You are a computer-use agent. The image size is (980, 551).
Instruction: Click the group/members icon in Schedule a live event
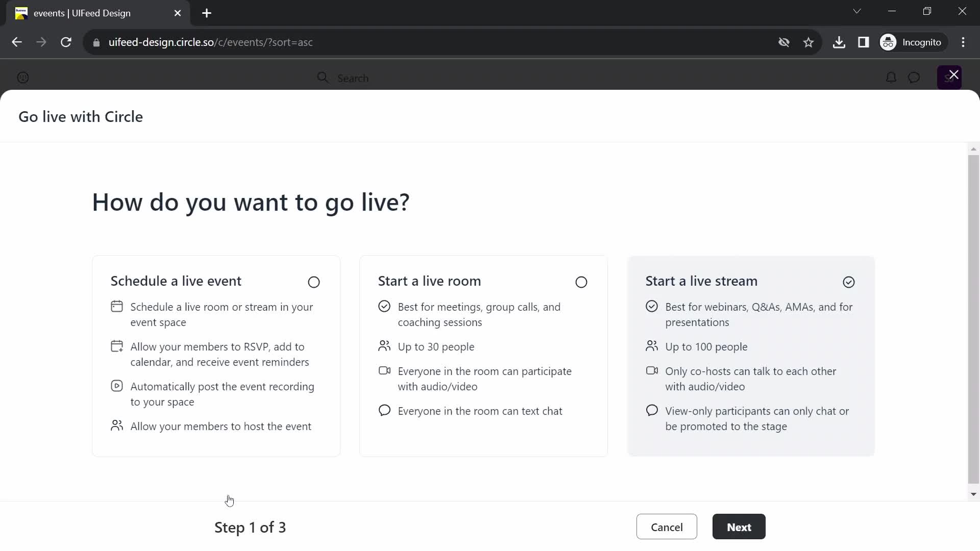click(116, 425)
